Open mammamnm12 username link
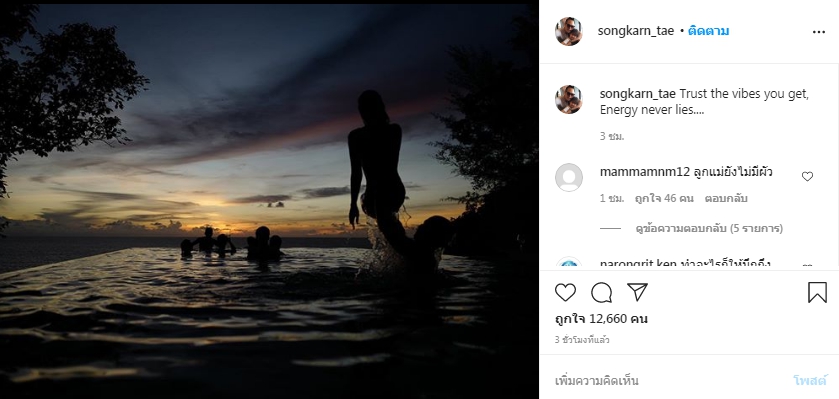 pos(644,172)
